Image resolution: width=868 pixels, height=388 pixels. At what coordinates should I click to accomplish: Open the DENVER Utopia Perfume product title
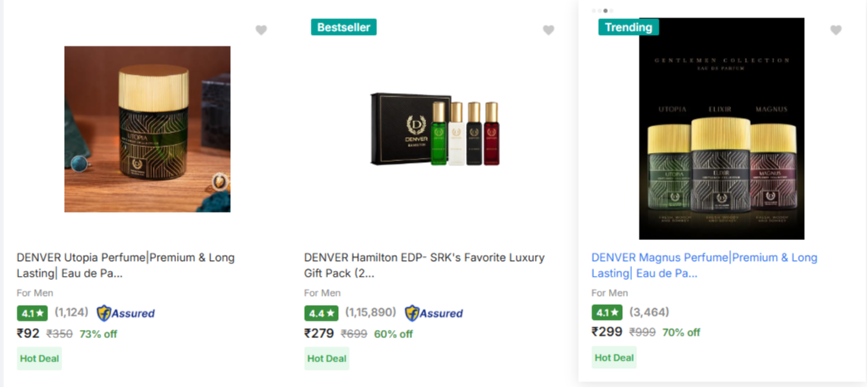click(125, 265)
